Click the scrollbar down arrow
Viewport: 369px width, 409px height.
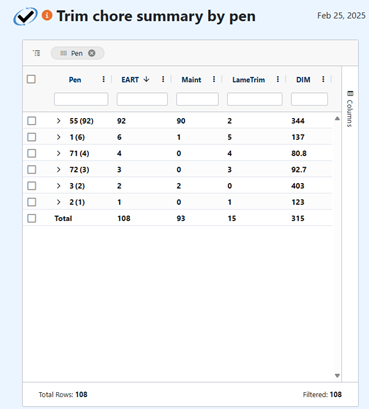[337, 376]
